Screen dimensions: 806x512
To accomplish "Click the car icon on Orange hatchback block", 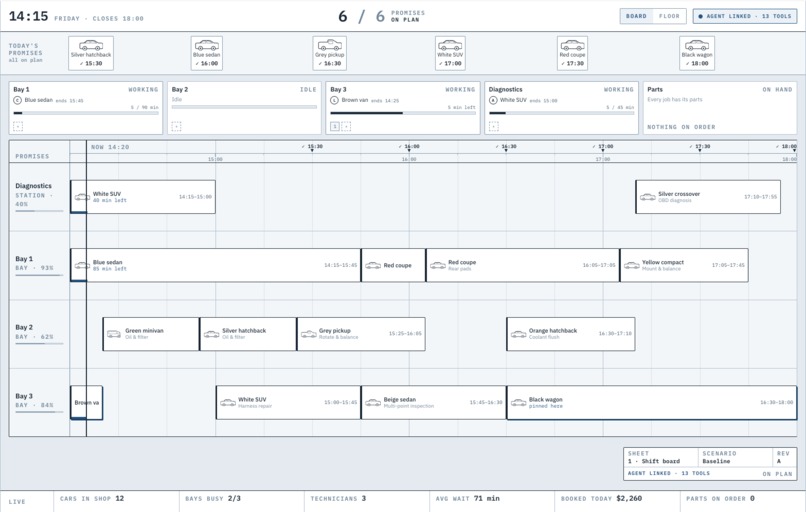I will click(x=519, y=334).
